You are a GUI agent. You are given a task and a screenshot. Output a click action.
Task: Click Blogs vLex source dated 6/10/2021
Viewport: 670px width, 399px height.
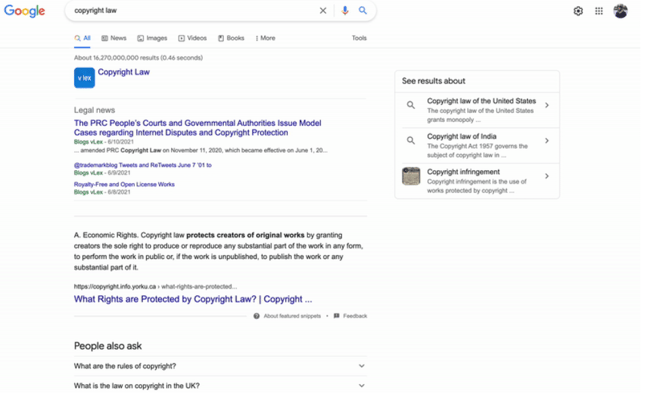tap(88, 142)
